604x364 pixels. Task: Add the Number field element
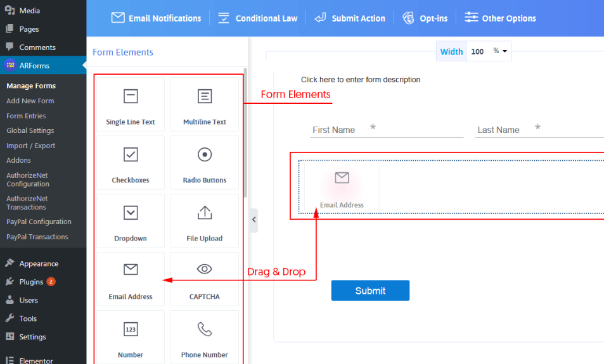pyautogui.click(x=131, y=337)
